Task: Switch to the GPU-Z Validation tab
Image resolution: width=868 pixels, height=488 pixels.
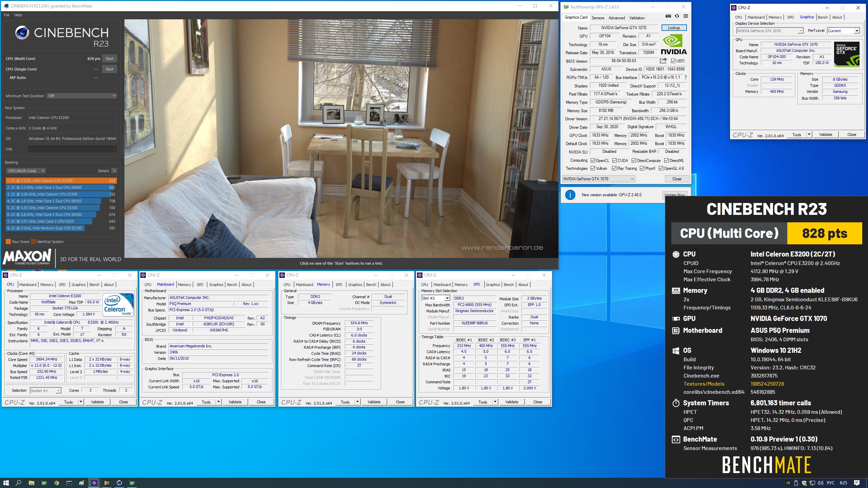Action: tap(637, 18)
